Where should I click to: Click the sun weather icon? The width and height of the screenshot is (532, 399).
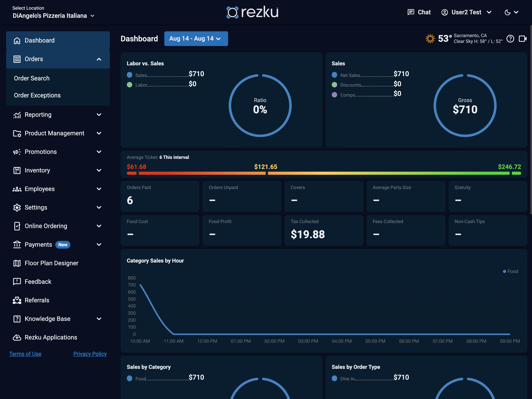pyautogui.click(x=430, y=38)
